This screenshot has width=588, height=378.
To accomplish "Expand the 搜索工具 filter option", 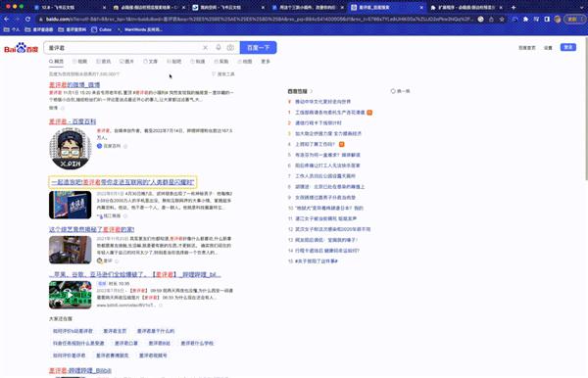I will pos(223,74).
